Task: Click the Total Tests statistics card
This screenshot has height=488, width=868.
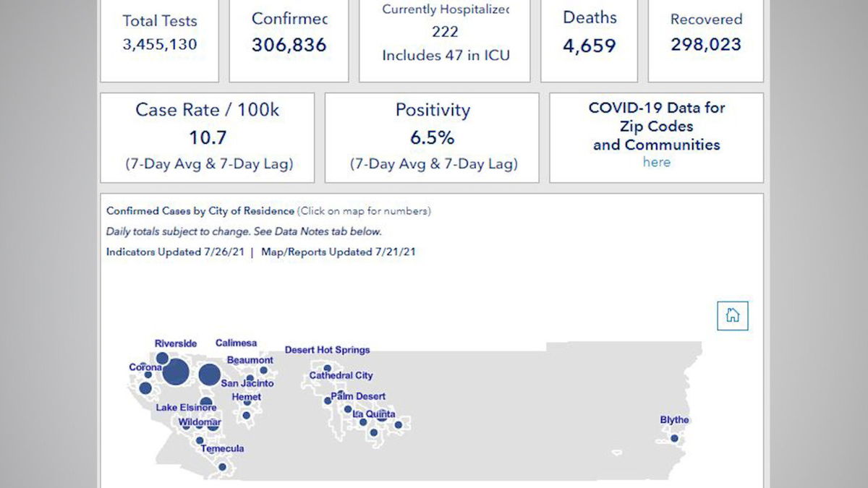Action: (x=159, y=40)
